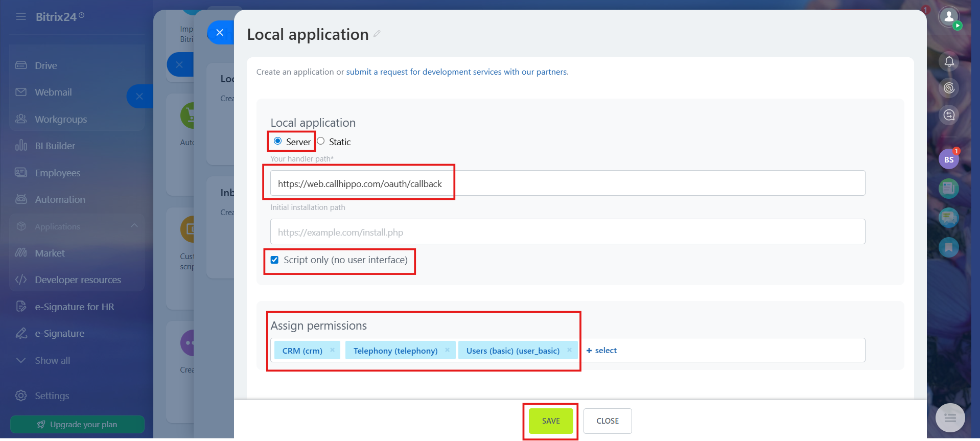Click Upgrade your plan button
The height and width of the screenshot is (441, 980).
(77, 424)
